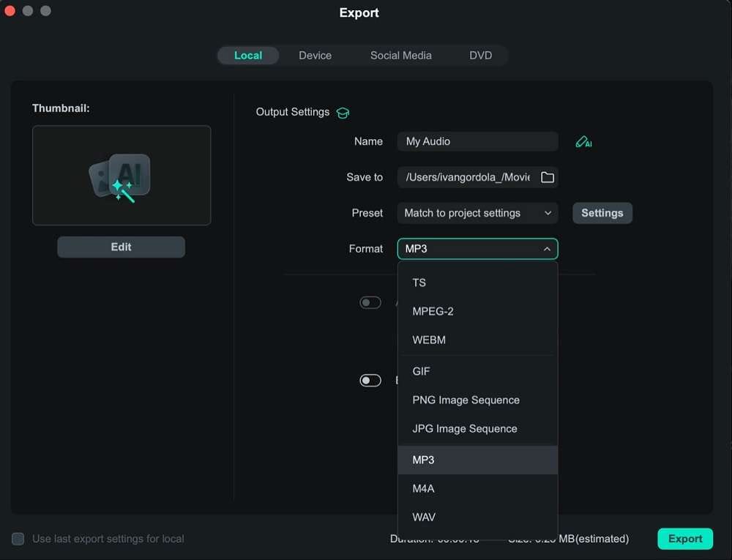Open the Preset dropdown

click(477, 213)
